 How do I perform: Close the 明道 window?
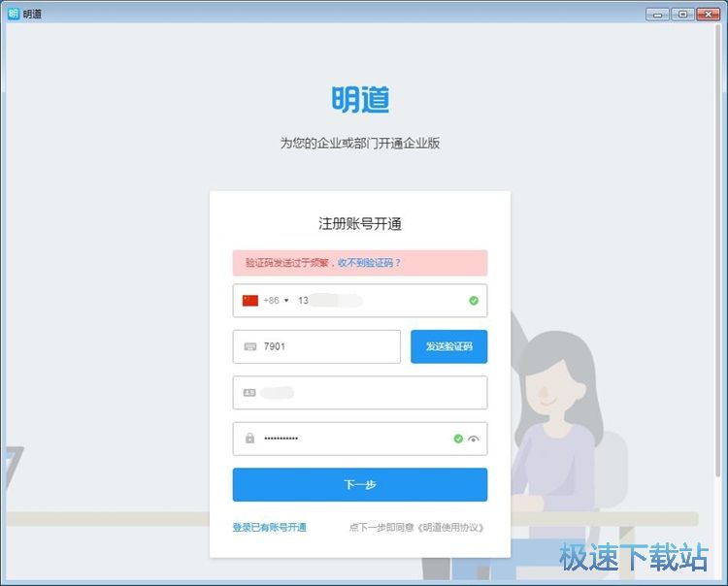[x=709, y=15]
